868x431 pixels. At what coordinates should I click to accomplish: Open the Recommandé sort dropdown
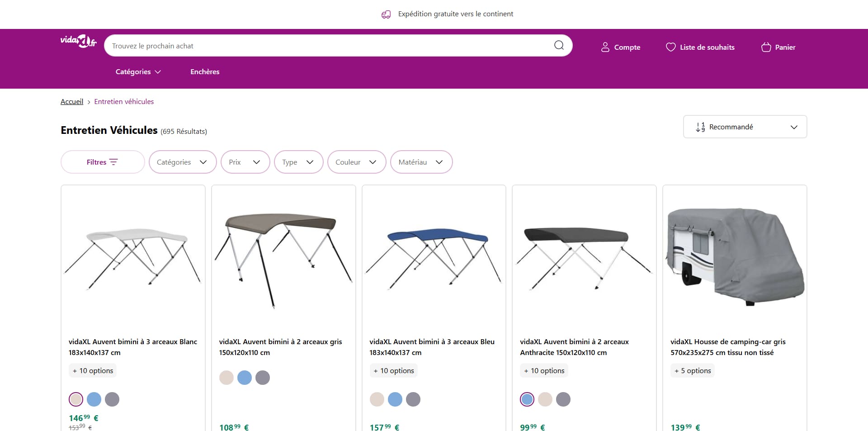pos(745,127)
